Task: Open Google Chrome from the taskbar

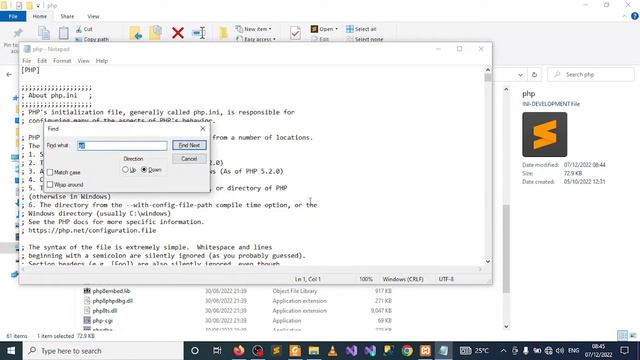Action: coord(407,351)
